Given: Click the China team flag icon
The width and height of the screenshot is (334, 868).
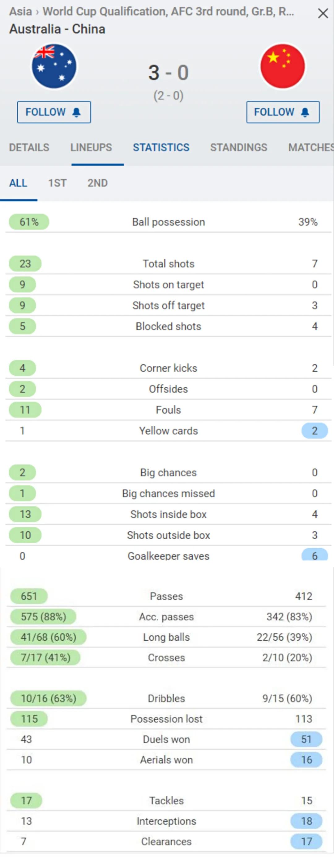Looking at the screenshot, I should point(283,66).
